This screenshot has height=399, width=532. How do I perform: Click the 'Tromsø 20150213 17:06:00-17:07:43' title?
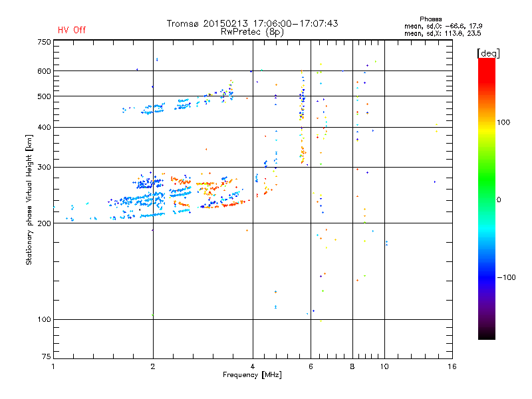[x=252, y=23]
